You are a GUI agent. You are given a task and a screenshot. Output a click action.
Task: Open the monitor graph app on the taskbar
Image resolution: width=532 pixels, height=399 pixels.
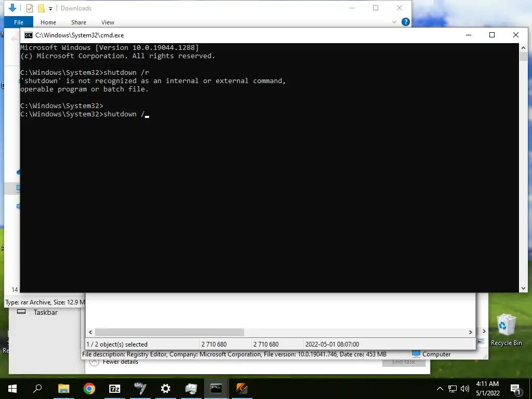point(191,389)
